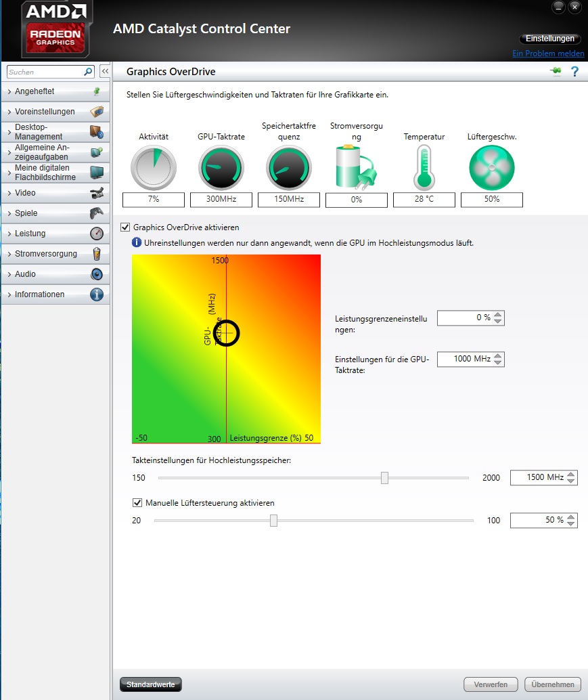Click the Übernehmen button
The height and width of the screenshot is (700, 588).
[553, 684]
